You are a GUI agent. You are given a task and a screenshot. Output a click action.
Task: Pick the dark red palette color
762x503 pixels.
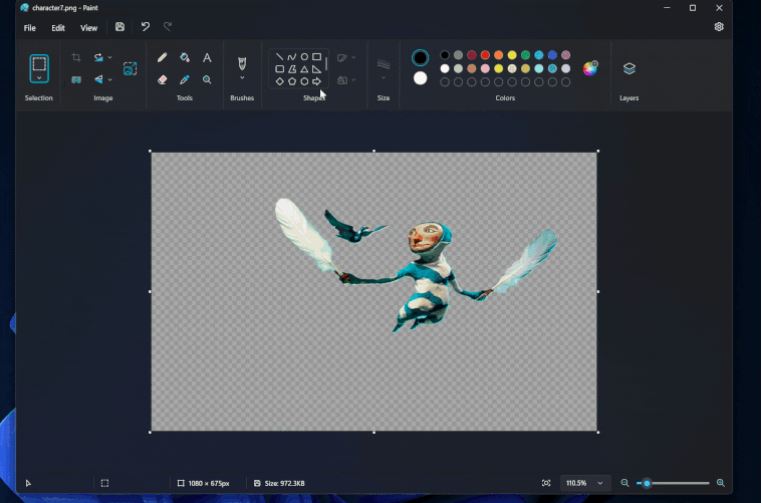click(471, 55)
